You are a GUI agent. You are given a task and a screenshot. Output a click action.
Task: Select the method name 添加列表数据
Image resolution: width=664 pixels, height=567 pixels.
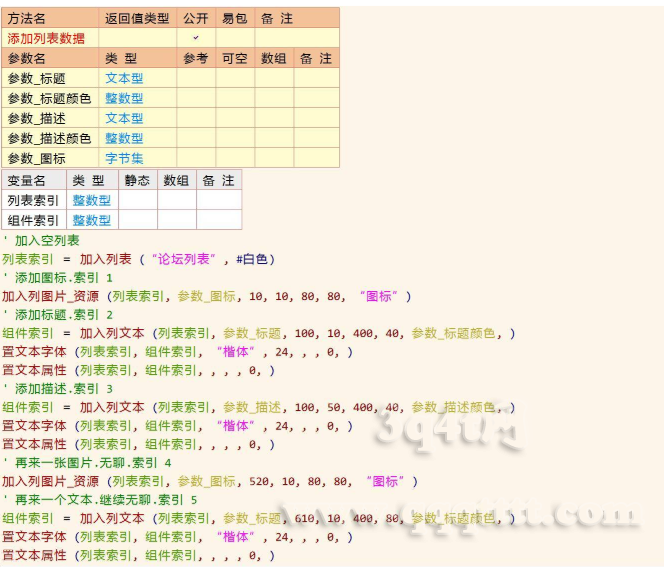[46, 39]
